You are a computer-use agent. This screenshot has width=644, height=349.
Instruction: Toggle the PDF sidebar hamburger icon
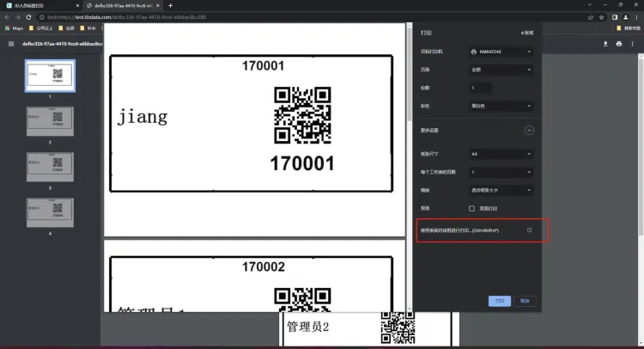click(x=11, y=44)
